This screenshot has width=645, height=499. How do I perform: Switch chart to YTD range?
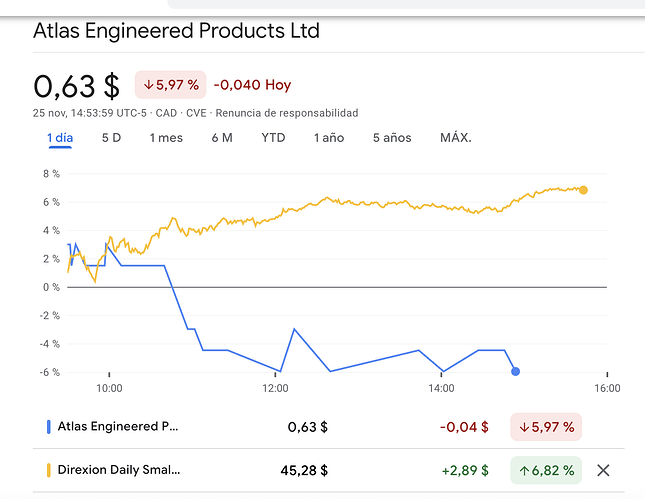click(x=273, y=137)
